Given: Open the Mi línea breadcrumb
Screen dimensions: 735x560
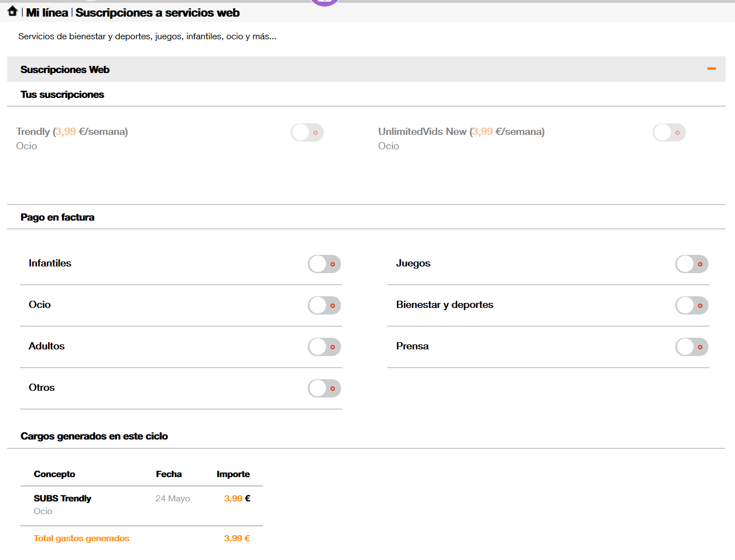Looking at the screenshot, I should (x=47, y=13).
